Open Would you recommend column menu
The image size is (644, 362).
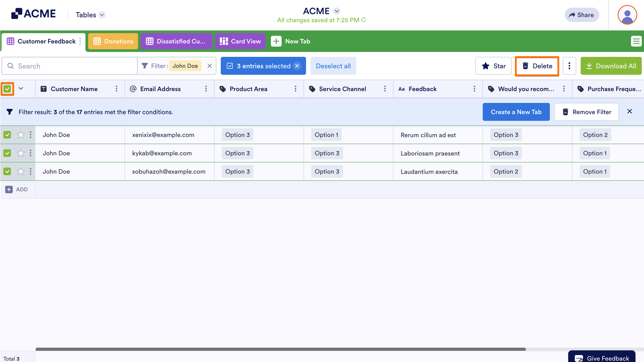pos(564,89)
